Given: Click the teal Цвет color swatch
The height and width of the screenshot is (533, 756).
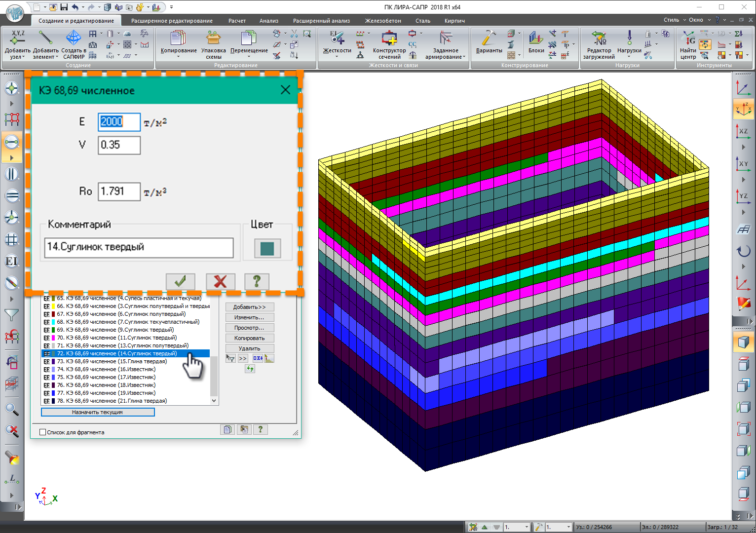Looking at the screenshot, I should pyautogui.click(x=267, y=248).
